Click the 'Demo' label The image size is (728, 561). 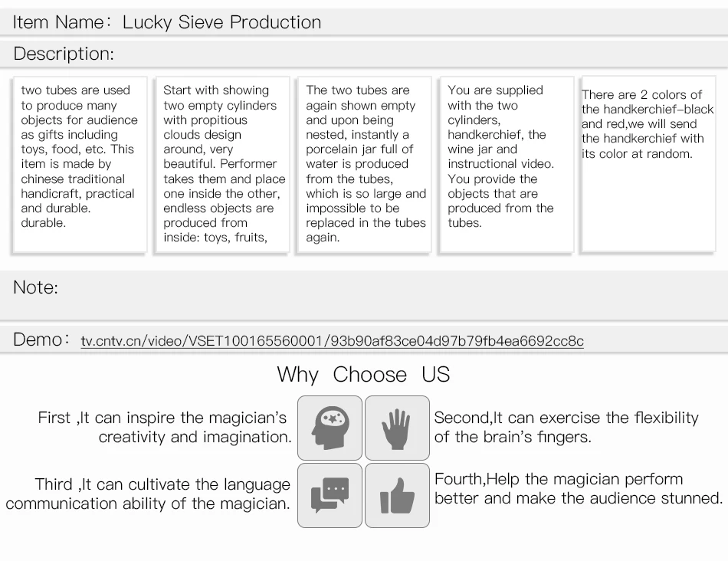[41, 340]
